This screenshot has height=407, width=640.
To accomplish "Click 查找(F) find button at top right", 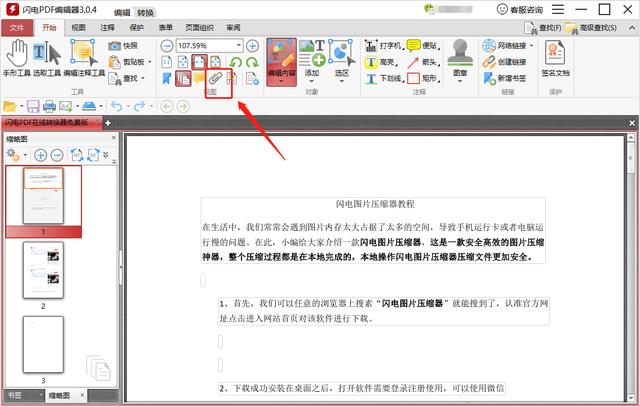I will [x=543, y=28].
